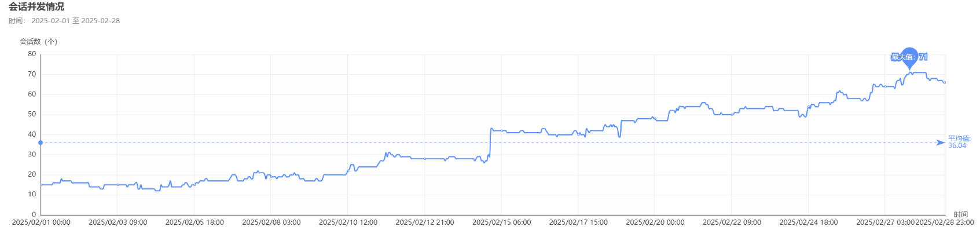
Task: Select the average value 36.04 label
Action: click(x=959, y=142)
